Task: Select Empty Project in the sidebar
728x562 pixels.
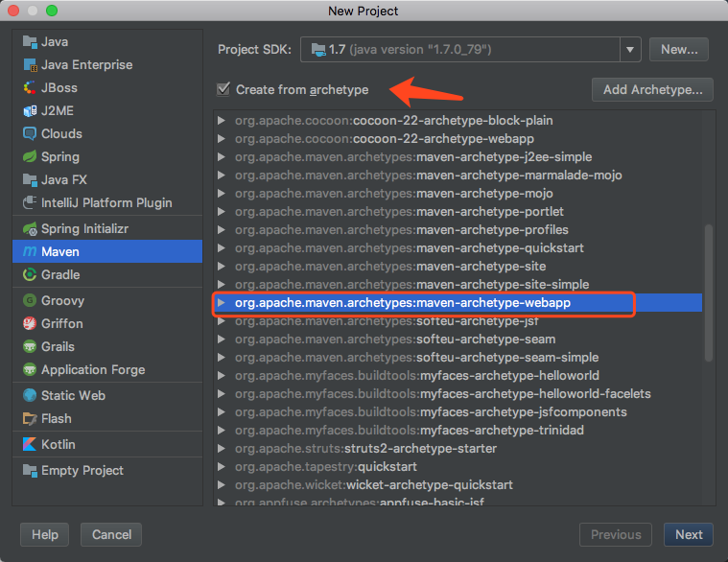Action: coord(82,471)
